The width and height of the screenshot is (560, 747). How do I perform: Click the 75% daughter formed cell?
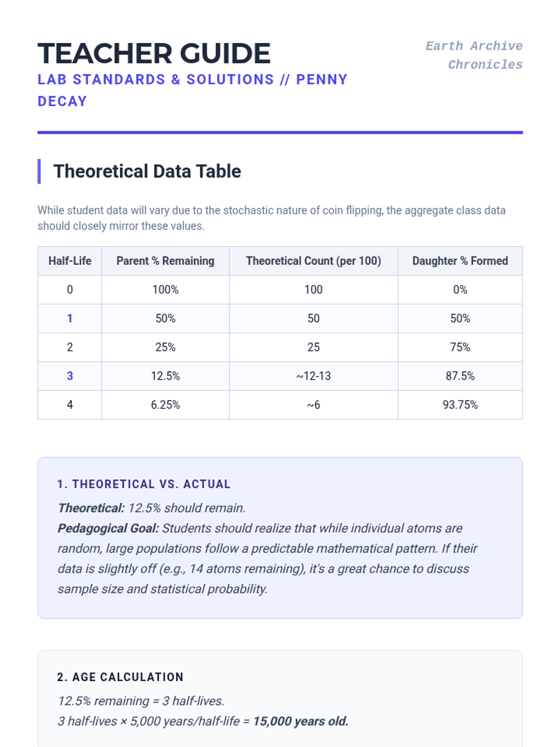(x=460, y=347)
